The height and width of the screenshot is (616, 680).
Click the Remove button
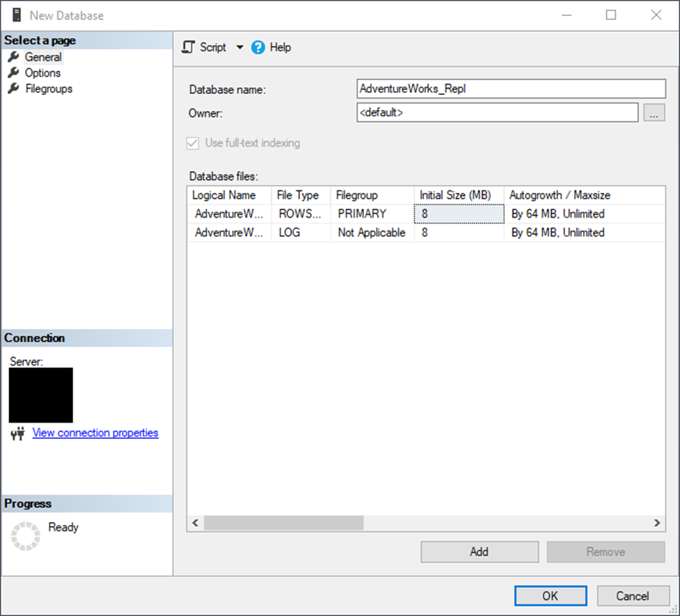(x=606, y=552)
